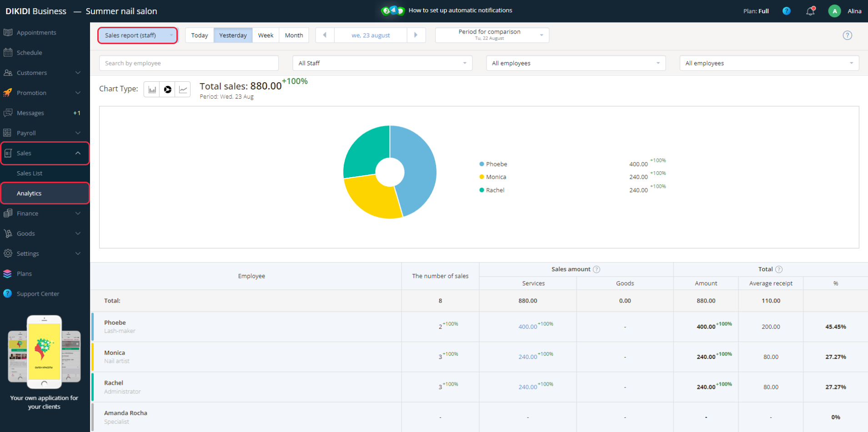Screen dimensions: 868x432
Task: Open the middle All employees dropdown
Action: (576, 63)
